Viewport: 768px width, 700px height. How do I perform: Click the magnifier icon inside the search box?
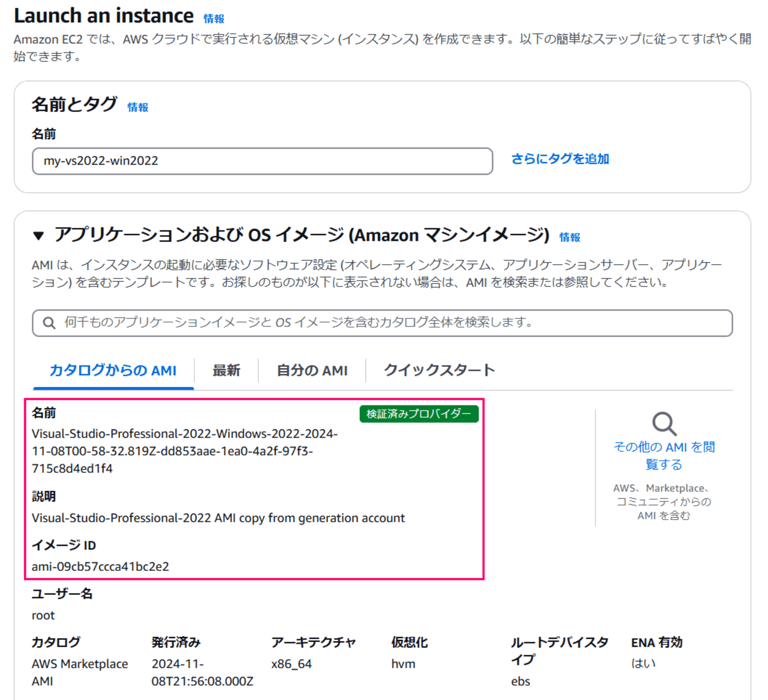click(x=49, y=323)
